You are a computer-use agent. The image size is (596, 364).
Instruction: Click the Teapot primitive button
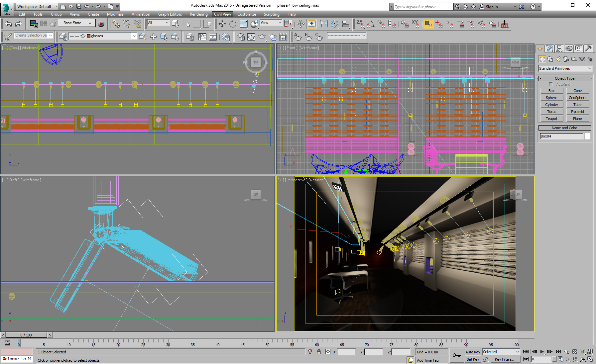551,119
